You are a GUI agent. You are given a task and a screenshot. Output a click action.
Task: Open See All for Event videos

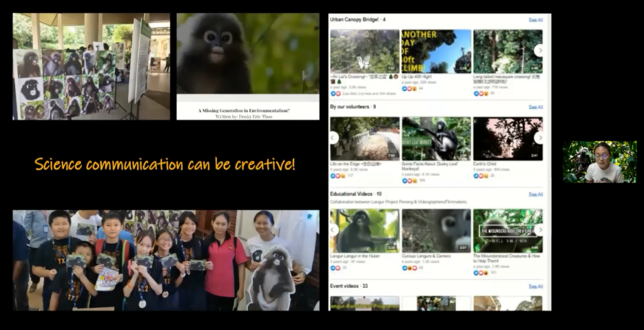[535, 287]
